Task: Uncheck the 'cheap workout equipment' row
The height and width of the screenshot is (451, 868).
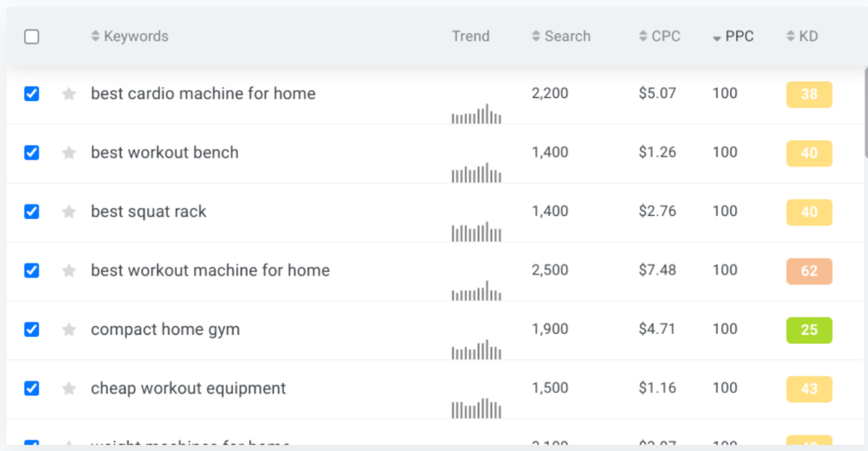Action: 32,389
